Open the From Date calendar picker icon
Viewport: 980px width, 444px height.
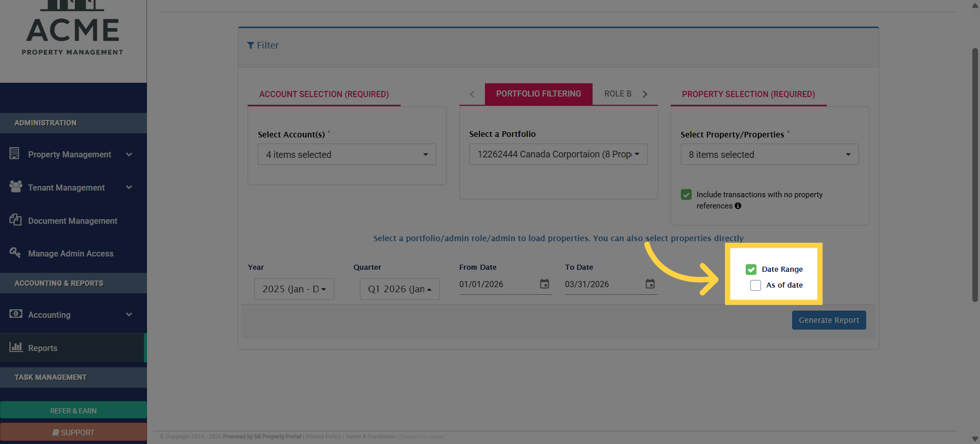coord(545,284)
